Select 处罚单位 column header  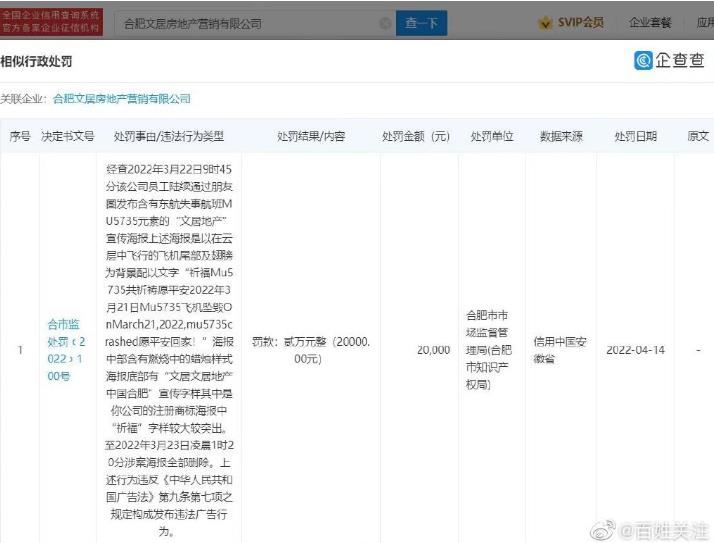(x=492, y=136)
